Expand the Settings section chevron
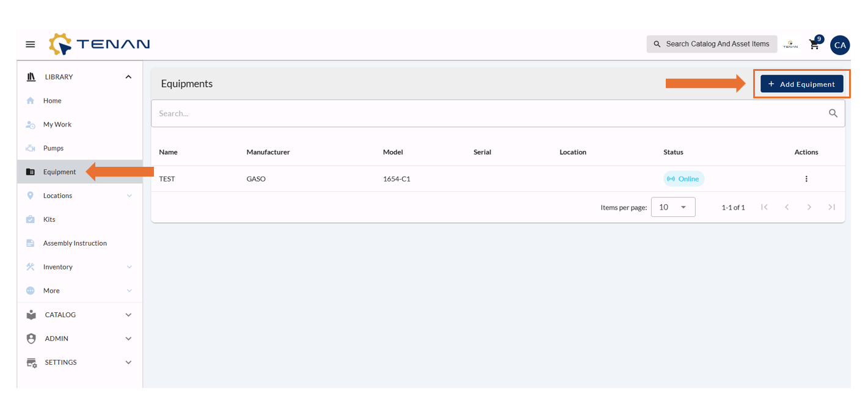The height and width of the screenshot is (410, 868). coord(128,362)
